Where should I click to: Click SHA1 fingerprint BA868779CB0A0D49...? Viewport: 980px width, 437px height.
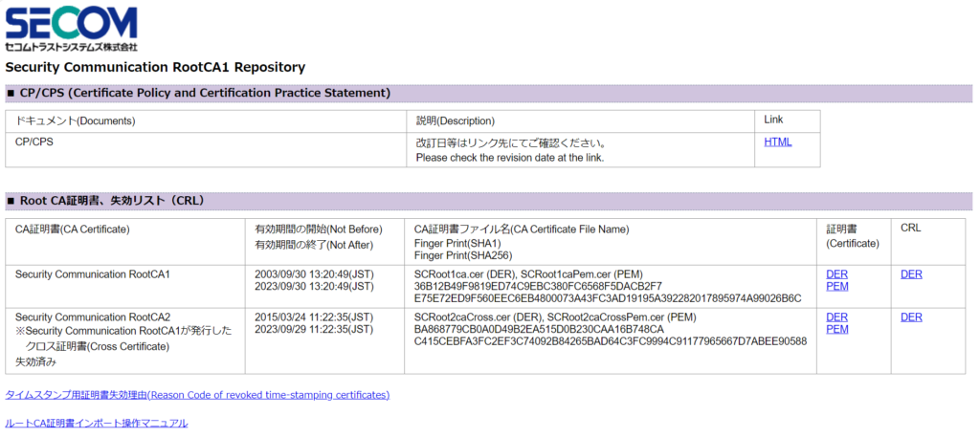[539, 329]
